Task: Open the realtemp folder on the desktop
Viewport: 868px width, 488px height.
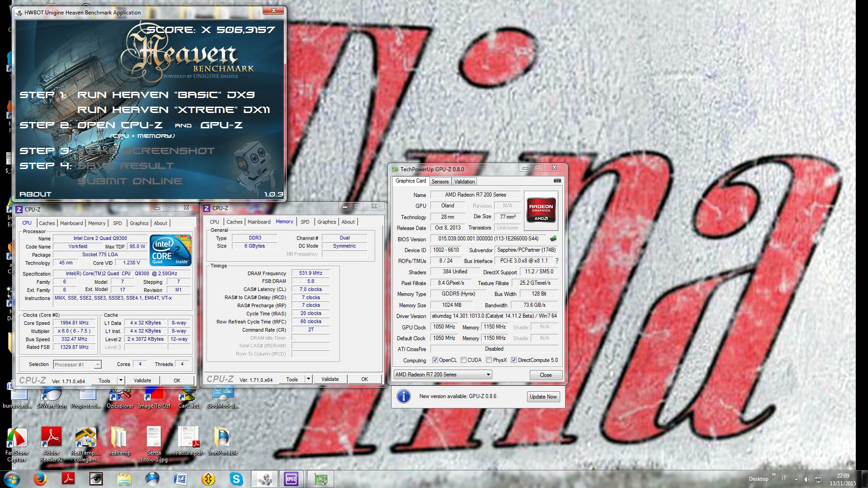Action: pyautogui.click(x=119, y=441)
